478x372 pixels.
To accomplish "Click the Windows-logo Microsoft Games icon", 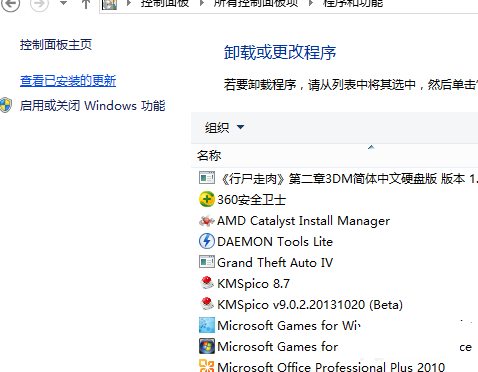I will [x=207, y=346].
